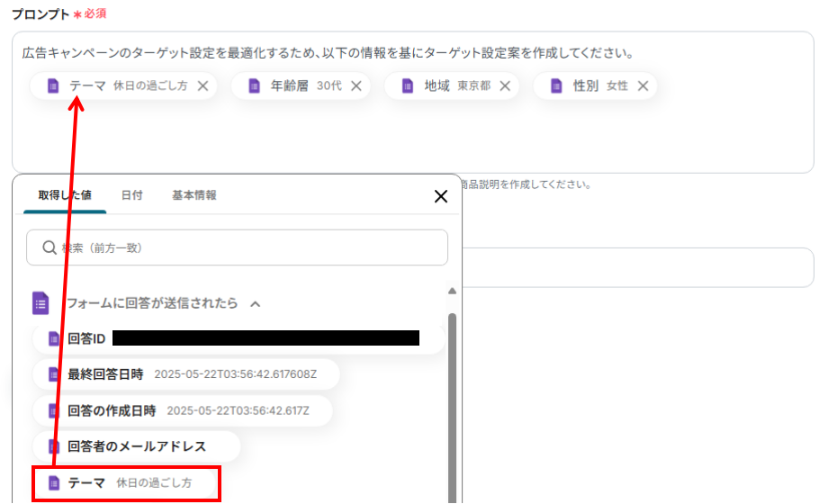Click the large Google Forms icon in the section header
The height and width of the screenshot is (504, 828).
(40, 303)
